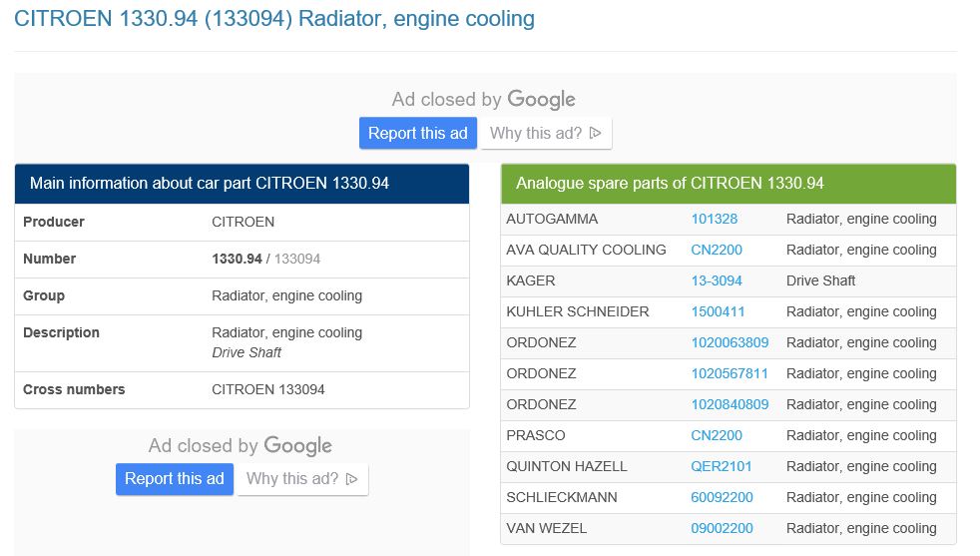Click KAGER brand name
Image resolution: width=980 pixels, height=556 pixels.
click(531, 280)
